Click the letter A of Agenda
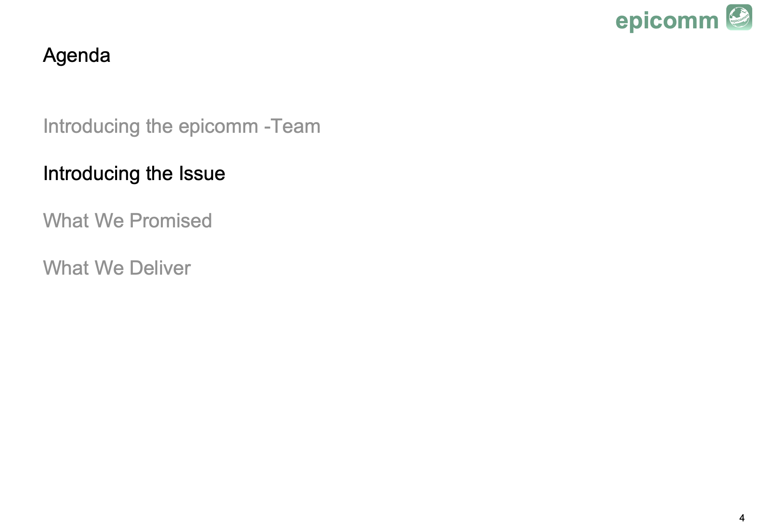Image resolution: width=757 pixels, height=532 pixels. [49, 55]
